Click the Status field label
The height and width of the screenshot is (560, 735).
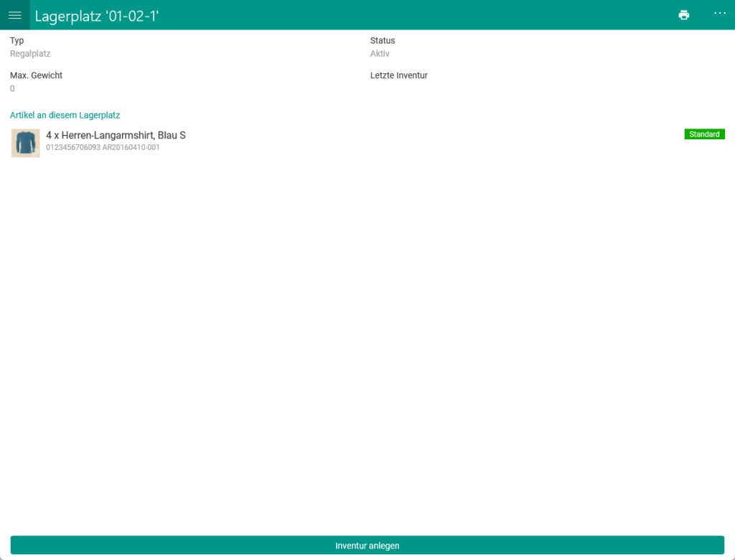point(380,40)
